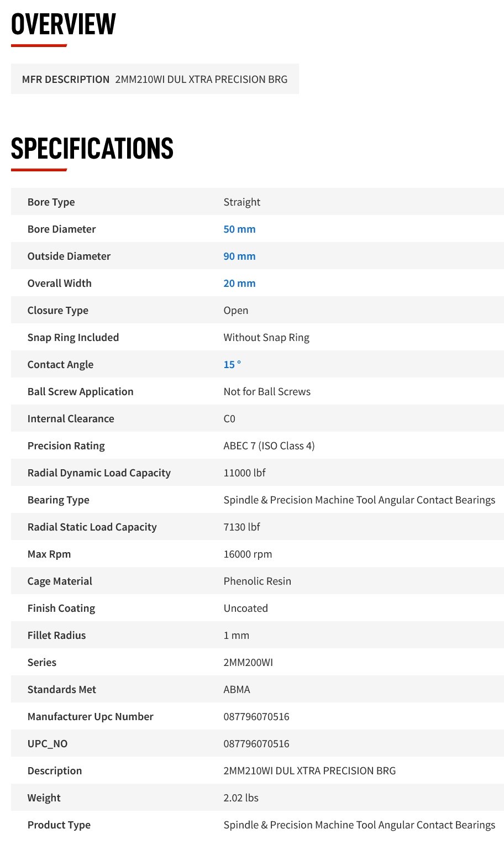Select the 2.02 lbs weight value

coord(241,798)
